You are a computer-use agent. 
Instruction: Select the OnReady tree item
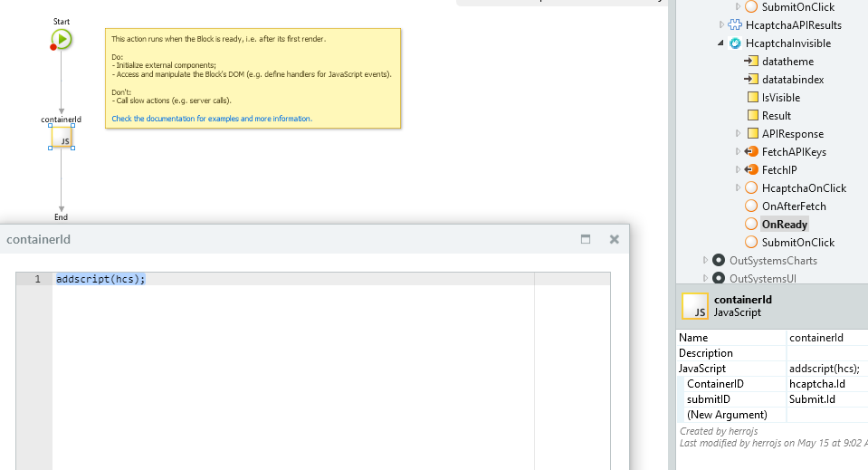(784, 225)
